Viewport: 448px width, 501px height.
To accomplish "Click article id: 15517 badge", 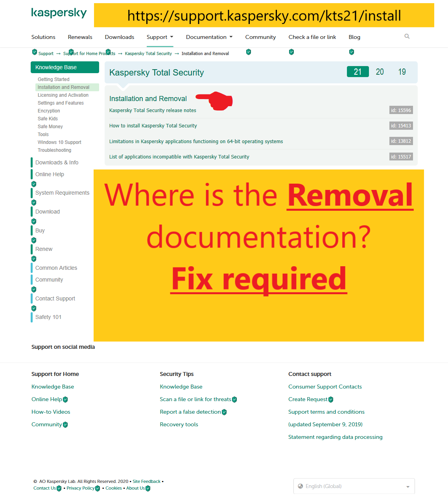I will [401, 157].
